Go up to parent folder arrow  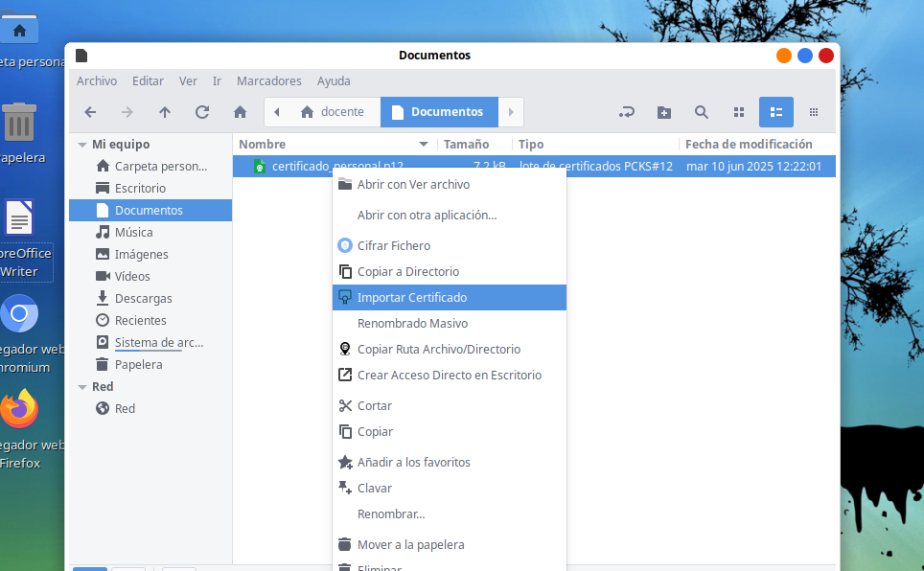click(x=165, y=112)
